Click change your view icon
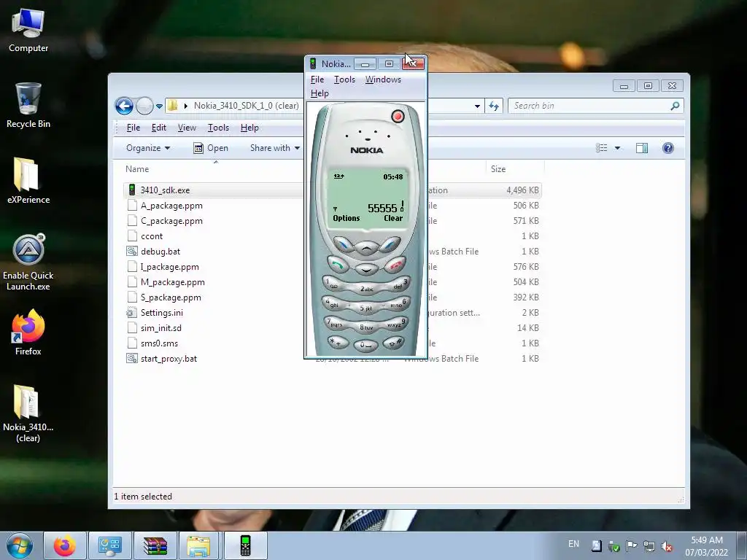The image size is (747, 560). tap(602, 148)
